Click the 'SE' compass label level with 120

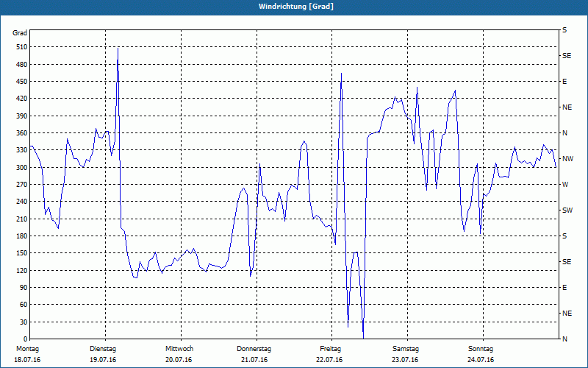point(567,262)
